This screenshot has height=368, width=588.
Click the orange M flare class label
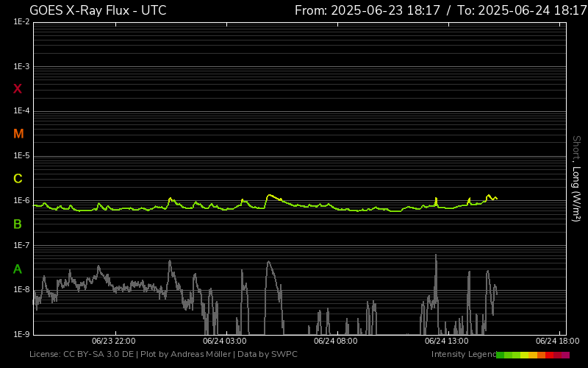point(18,134)
